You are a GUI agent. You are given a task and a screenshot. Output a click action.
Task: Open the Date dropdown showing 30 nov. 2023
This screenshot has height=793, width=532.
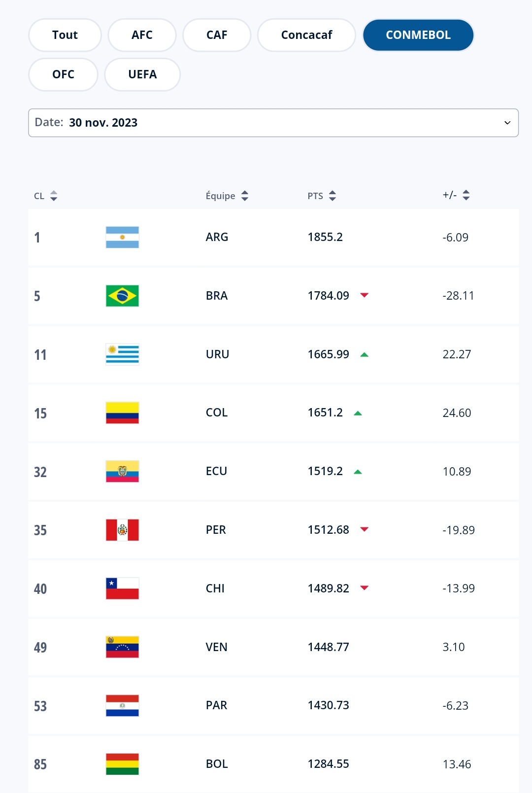click(x=273, y=123)
